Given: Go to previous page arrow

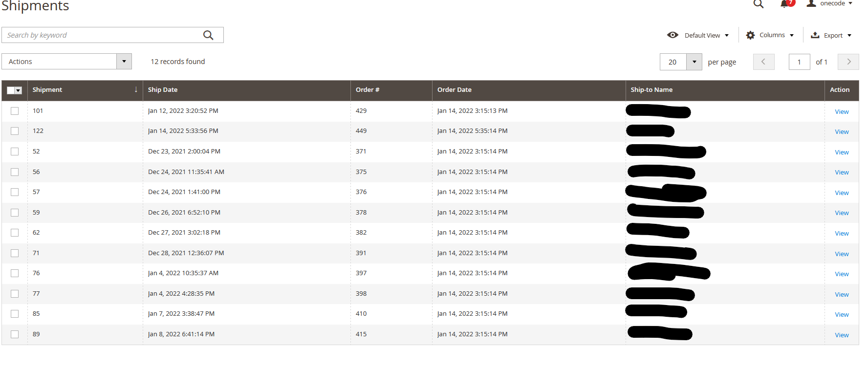Looking at the screenshot, I should (x=763, y=62).
